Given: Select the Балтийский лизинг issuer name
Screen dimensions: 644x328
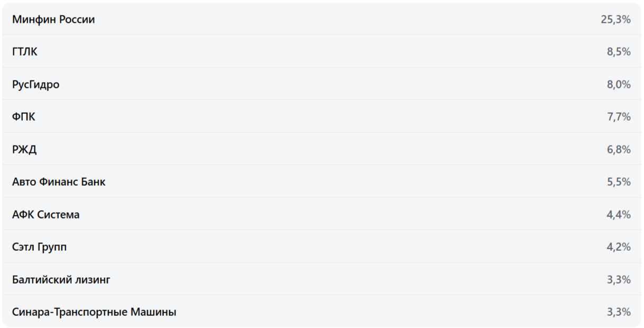Looking at the screenshot, I should [x=61, y=280].
